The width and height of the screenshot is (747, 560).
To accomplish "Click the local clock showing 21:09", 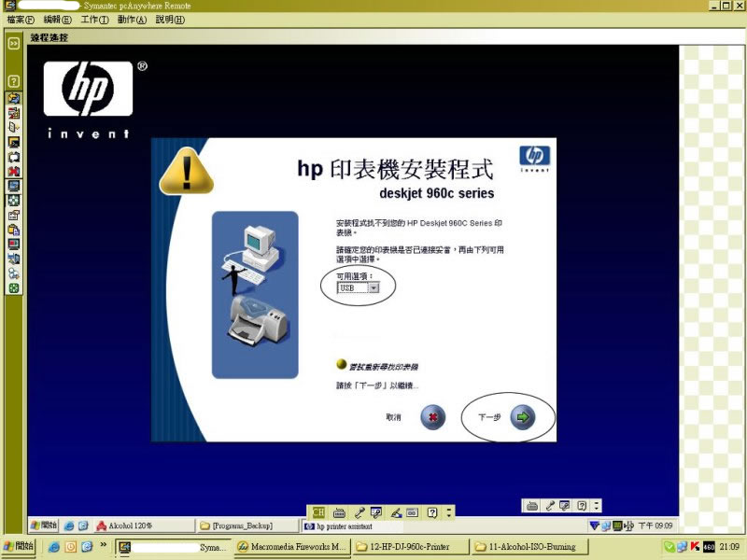I will pyautogui.click(x=729, y=547).
